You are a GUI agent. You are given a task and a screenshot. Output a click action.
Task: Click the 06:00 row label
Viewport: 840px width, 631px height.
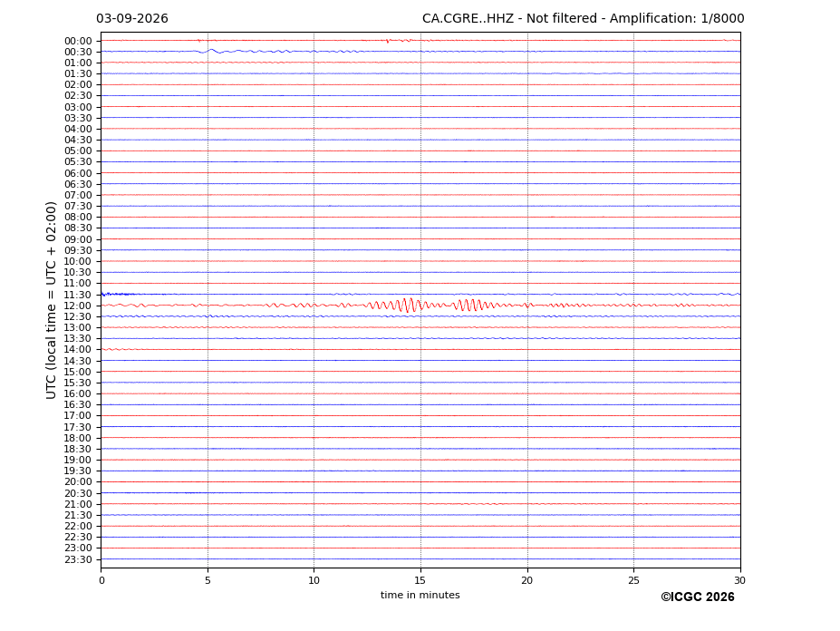coord(78,173)
